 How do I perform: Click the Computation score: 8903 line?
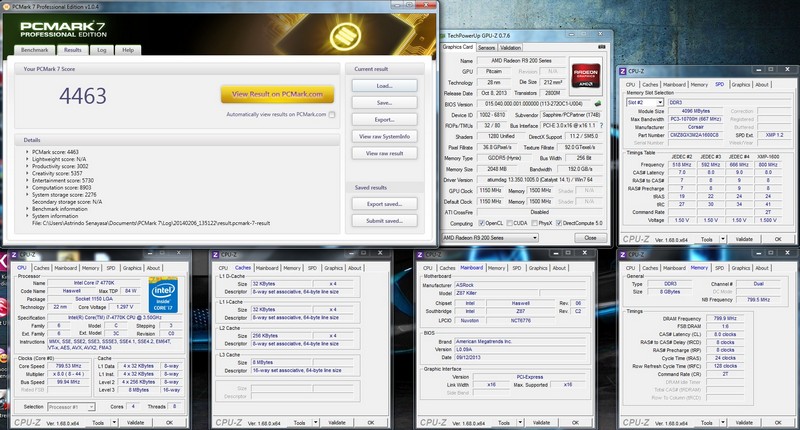click(62, 188)
